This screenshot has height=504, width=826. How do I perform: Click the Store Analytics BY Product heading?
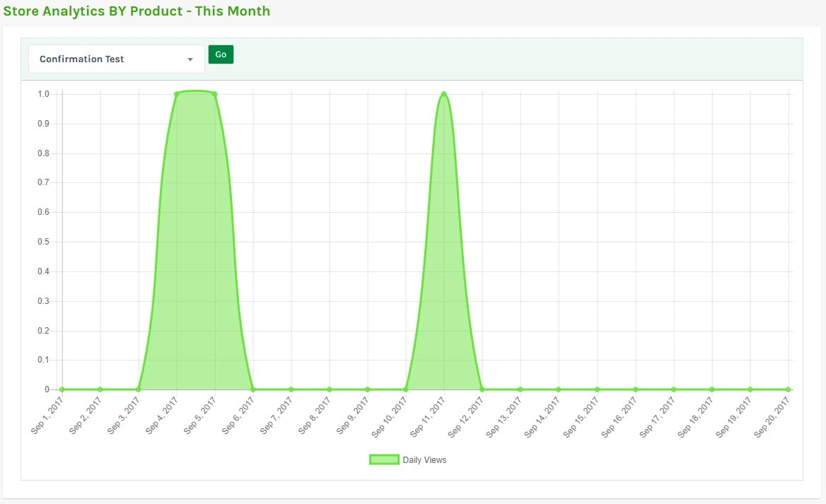click(136, 11)
